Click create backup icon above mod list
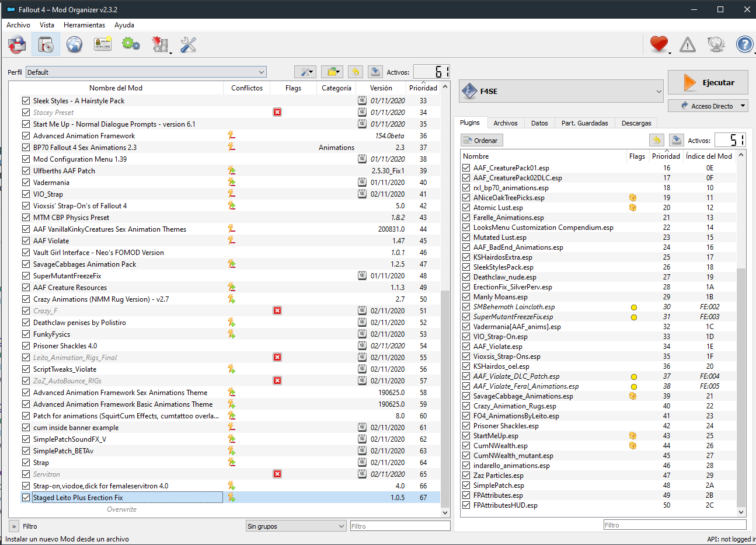Image resolution: width=756 pixels, height=545 pixels. pos(375,72)
